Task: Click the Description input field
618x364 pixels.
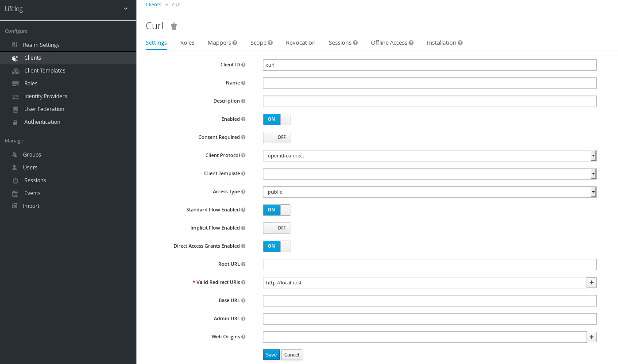Action: coord(429,101)
